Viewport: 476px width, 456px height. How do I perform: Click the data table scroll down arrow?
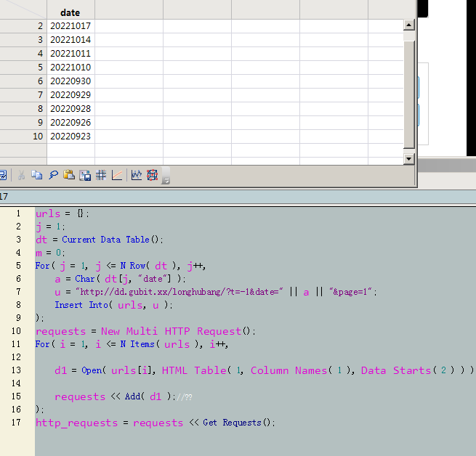pyautogui.click(x=408, y=159)
